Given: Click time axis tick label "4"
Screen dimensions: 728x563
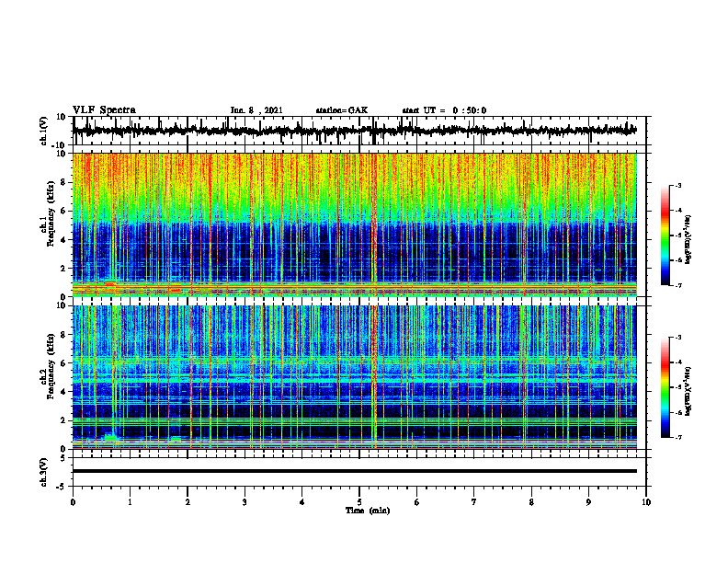Looking at the screenshot, I should click(x=302, y=502).
